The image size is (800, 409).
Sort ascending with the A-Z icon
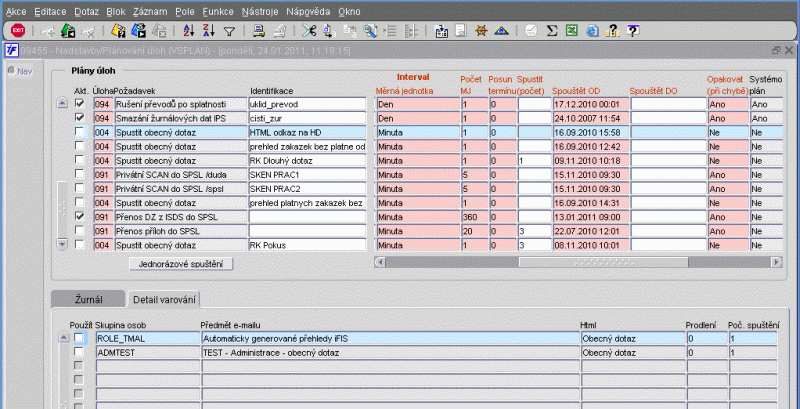click(x=187, y=31)
